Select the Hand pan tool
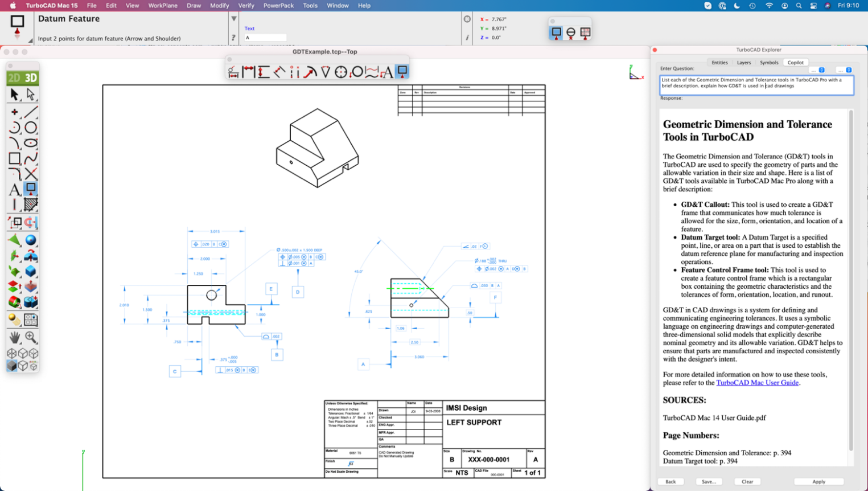 tap(14, 337)
